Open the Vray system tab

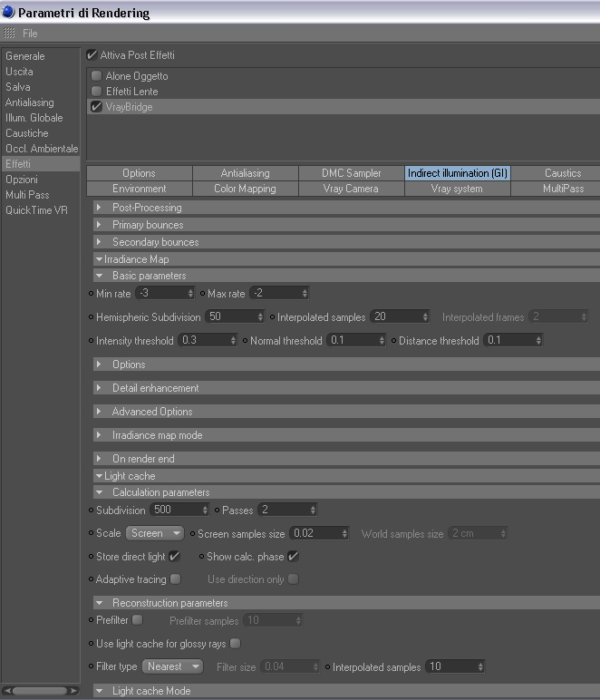pos(457,189)
